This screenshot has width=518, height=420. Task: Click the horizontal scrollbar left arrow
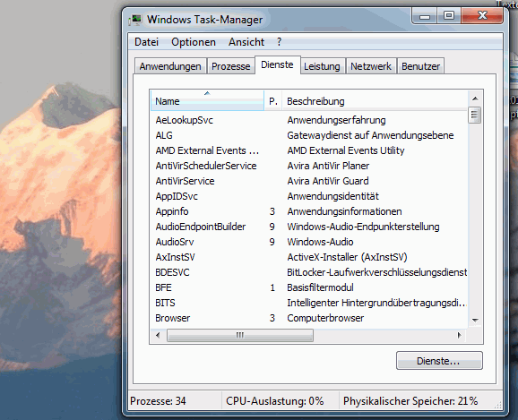(158, 336)
